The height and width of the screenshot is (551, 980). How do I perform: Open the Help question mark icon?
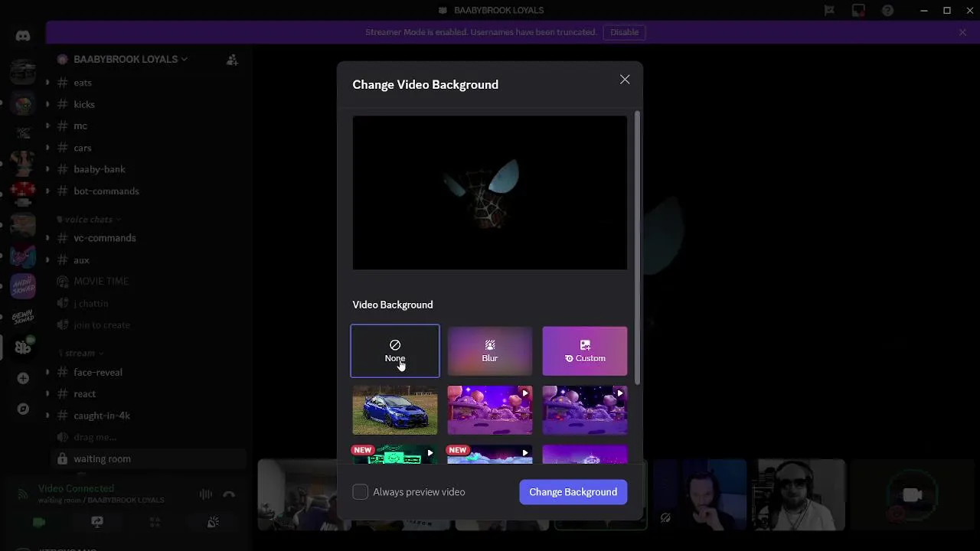(887, 11)
